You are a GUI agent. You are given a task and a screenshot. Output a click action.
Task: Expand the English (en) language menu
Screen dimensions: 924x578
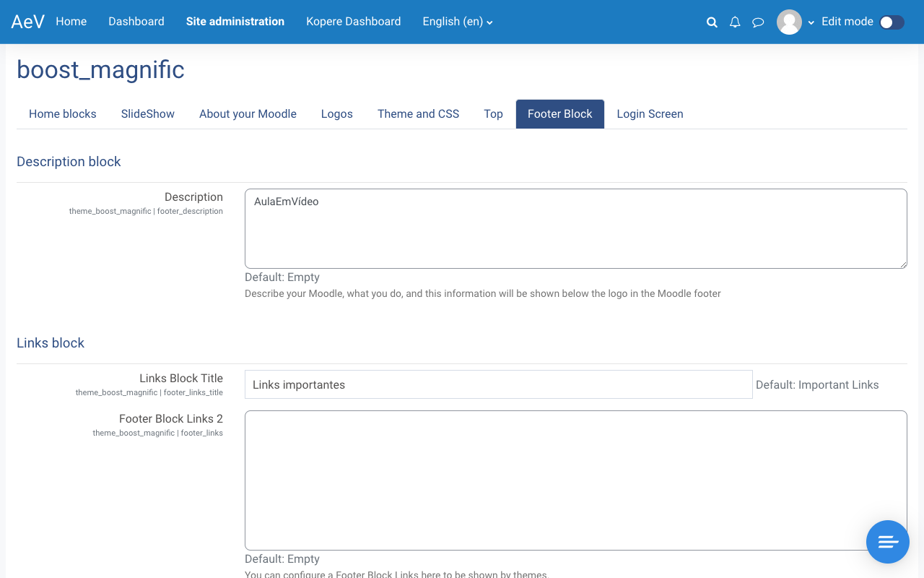point(458,22)
